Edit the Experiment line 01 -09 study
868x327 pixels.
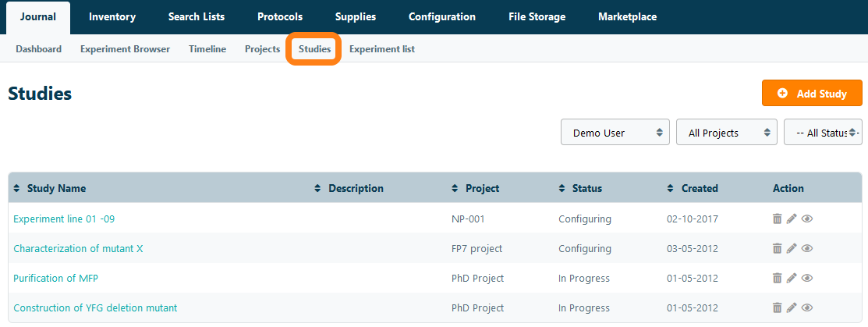click(792, 219)
